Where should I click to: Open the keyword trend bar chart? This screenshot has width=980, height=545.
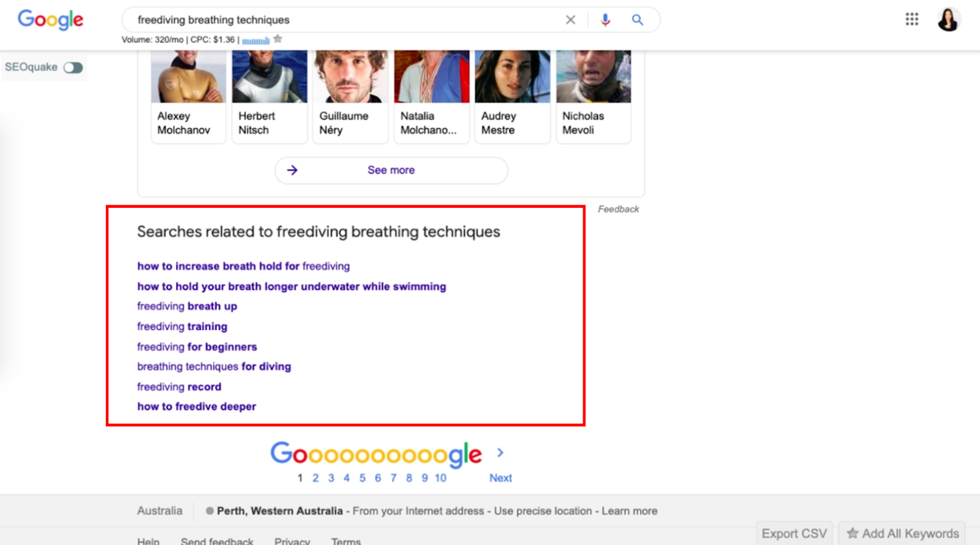255,40
